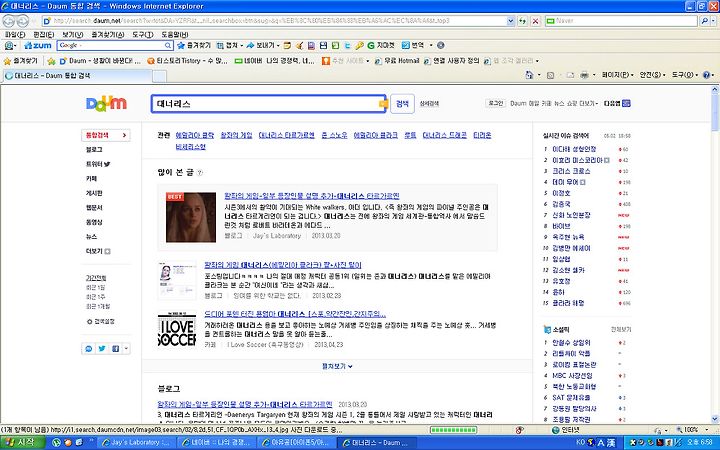720x450 pixels.
Task: Click the green refresh arrows icon
Action: tap(523, 21)
